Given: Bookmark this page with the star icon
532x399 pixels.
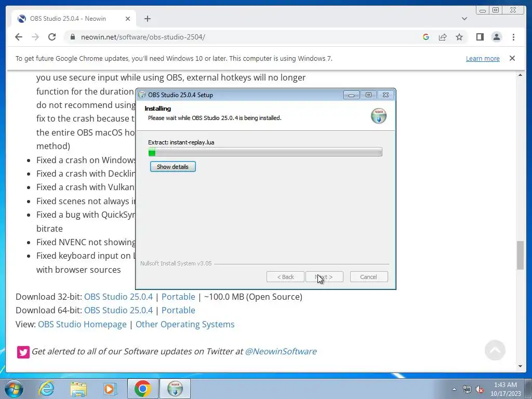Looking at the screenshot, I should 459,37.
